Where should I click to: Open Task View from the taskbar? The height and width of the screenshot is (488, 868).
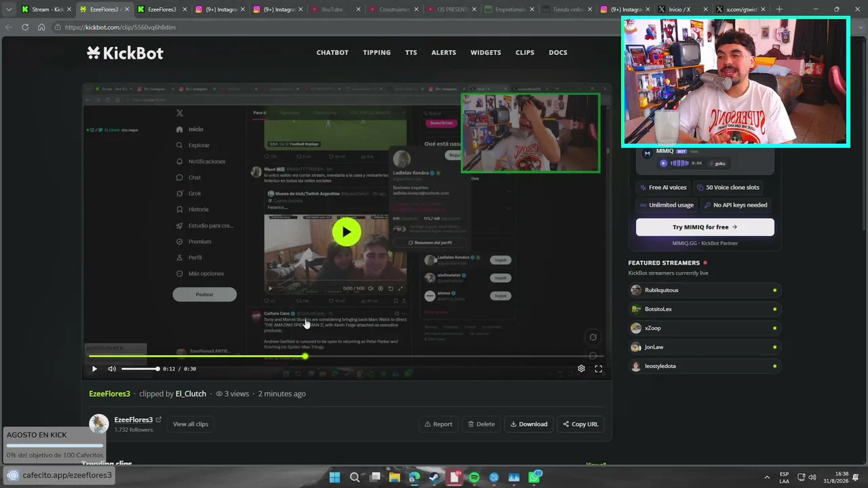pyautogui.click(x=374, y=477)
